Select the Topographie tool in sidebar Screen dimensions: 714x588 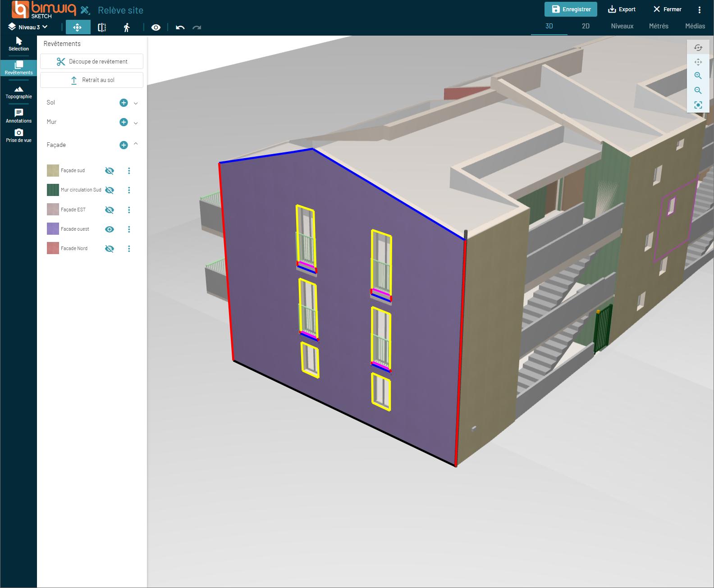pos(18,92)
